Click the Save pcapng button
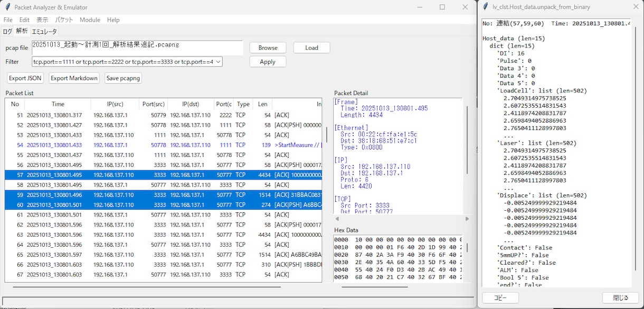This screenshot has width=644, height=309. [x=123, y=78]
